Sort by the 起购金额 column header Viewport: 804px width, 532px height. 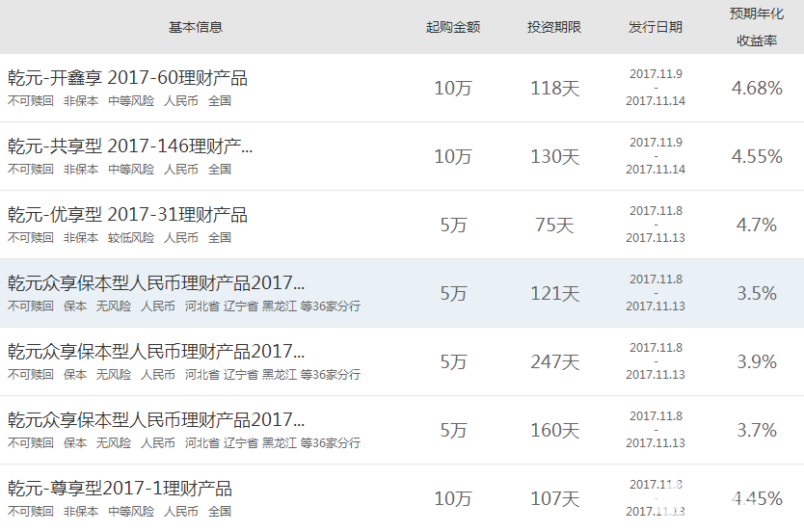452,27
